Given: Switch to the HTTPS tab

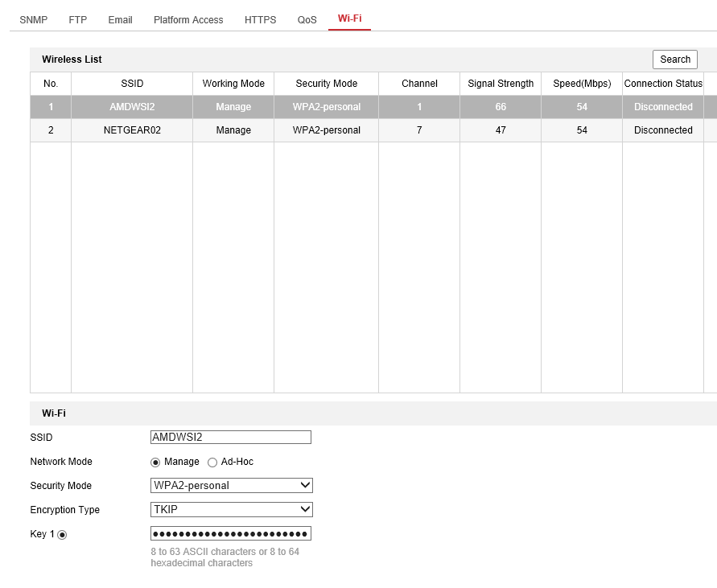Looking at the screenshot, I should coord(260,19).
